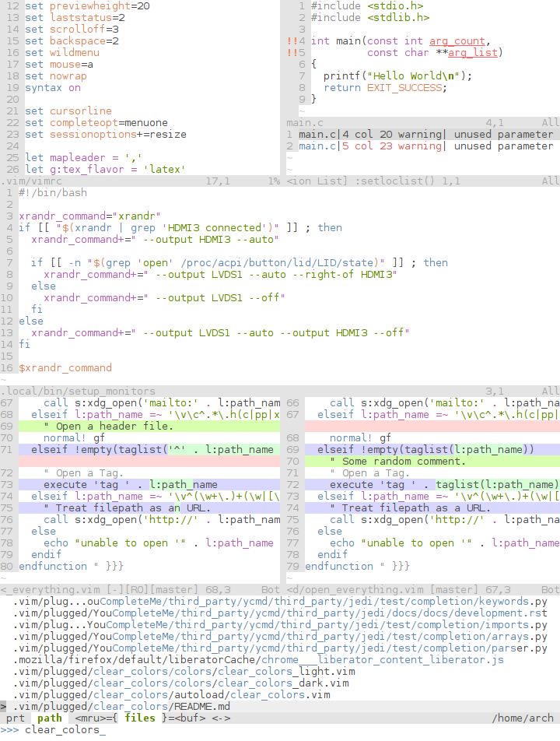This screenshot has height=741, width=560.
Task: Click '#include <stdlib.h>' in main.c
Action: coord(370,17)
